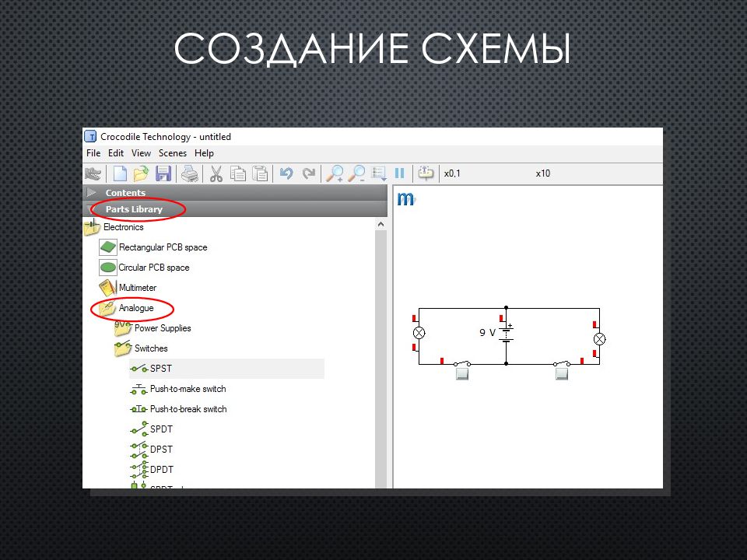Expand the Switches folder

(150, 348)
